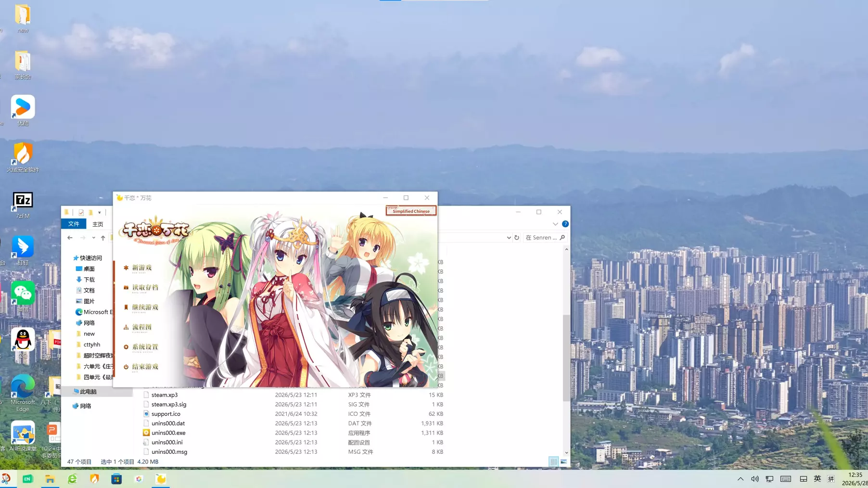Select 此电脑 in the navigation pane

(x=85, y=392)
